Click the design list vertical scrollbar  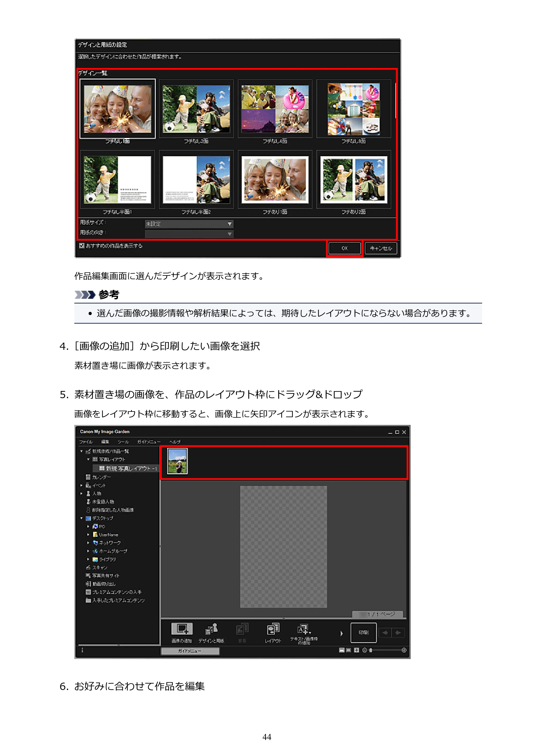(395, 101)
